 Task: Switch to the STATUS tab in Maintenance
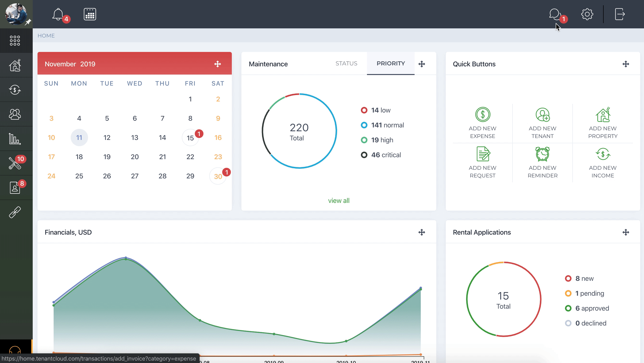coord(346,63)
